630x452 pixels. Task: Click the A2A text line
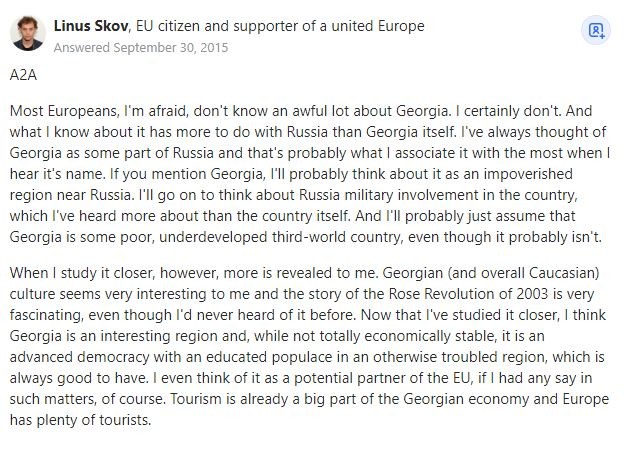[x=23, y=75]
